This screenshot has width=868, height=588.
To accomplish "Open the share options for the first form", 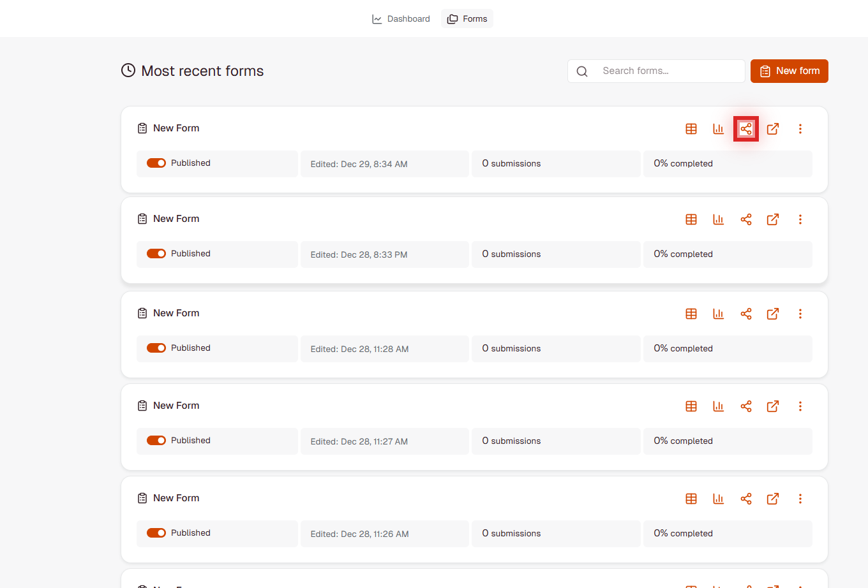I will click(x=746, y=128).
